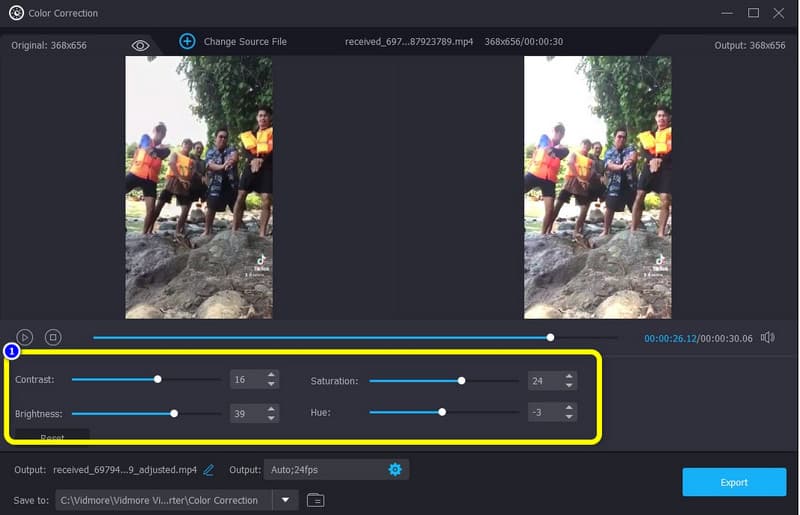Image resolution: width=800 pixels, height=515 pixels.
Task: Click the Change Source File label
Action: pyautogui.click(x=245, y=42)
